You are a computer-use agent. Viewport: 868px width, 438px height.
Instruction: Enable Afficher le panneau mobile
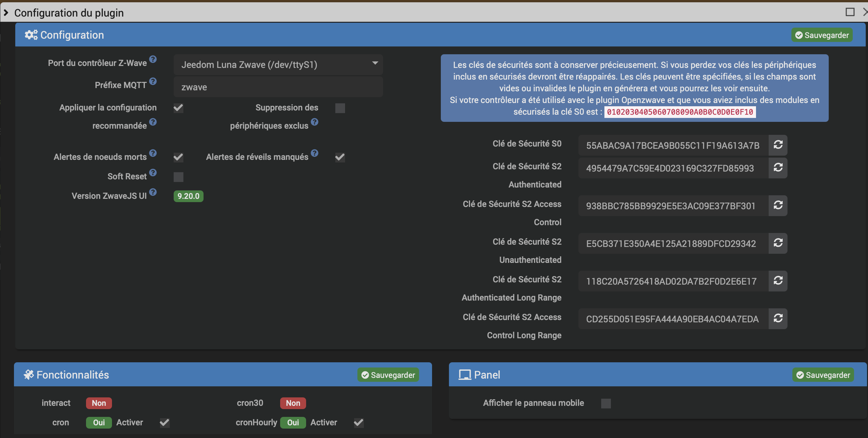pyautogui.click(x=606, y=403)
